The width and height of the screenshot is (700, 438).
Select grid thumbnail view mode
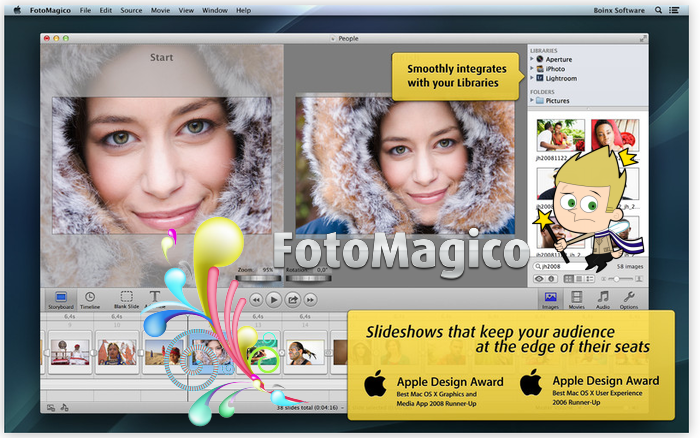tap(568, 279)
